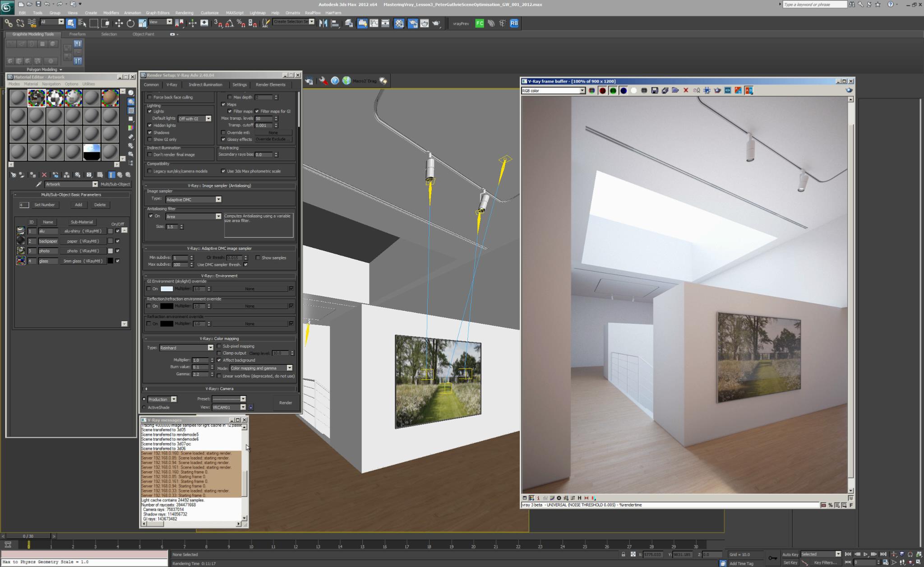The width and height of the screenshot is (924, 567).
Task: Click the Mirror tool icon
Action: coord(323,23)
